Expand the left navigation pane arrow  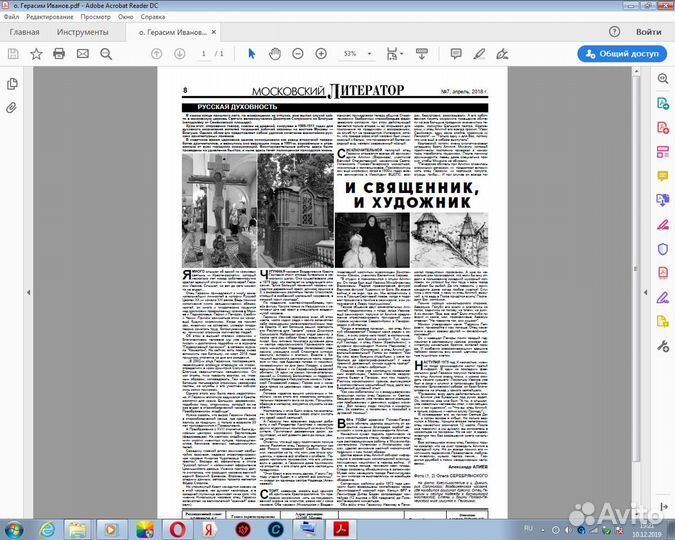point(28,291)
